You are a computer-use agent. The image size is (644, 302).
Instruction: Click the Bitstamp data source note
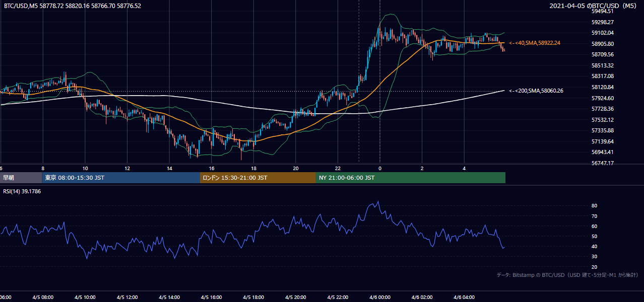(x=567, y=275)
